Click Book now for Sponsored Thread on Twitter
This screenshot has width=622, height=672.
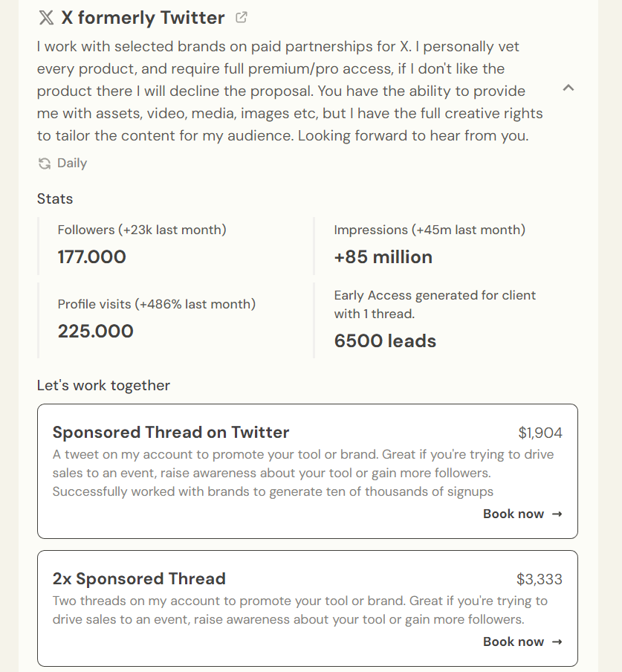click(x=514, y=514)
